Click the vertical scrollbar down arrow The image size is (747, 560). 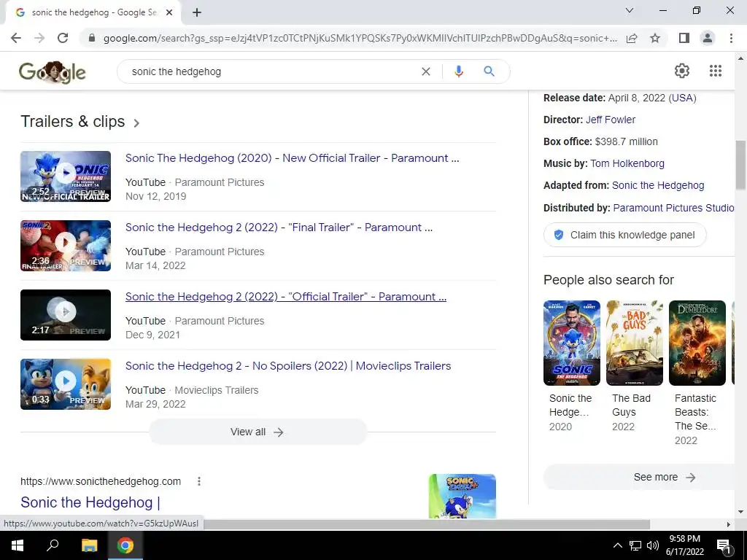coord(740,512)
